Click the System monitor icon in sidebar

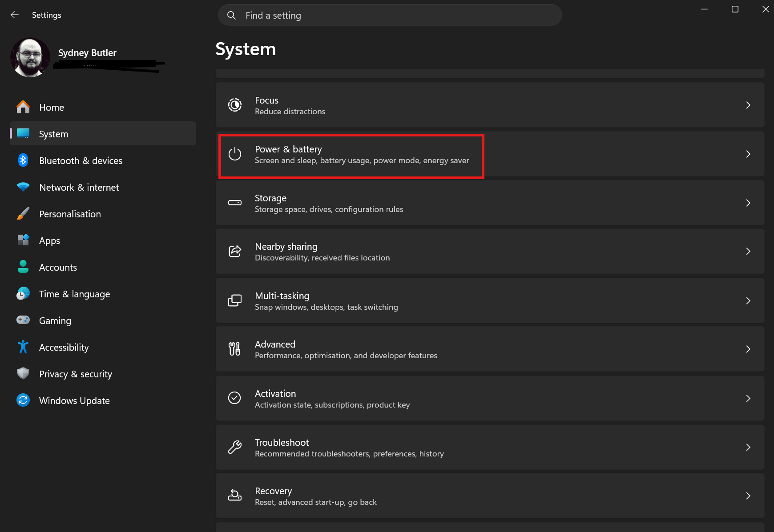coord(23,134)
